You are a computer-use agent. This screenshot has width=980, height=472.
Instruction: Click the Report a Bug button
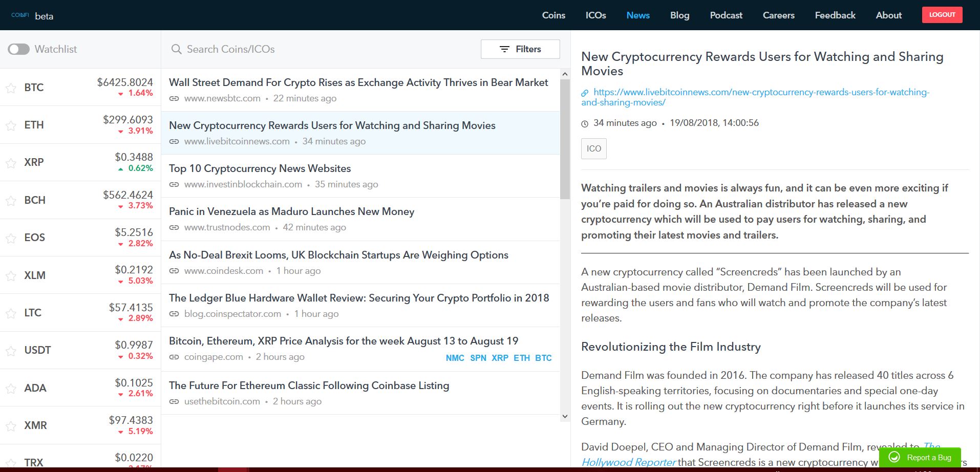click(x=920, y=457)
